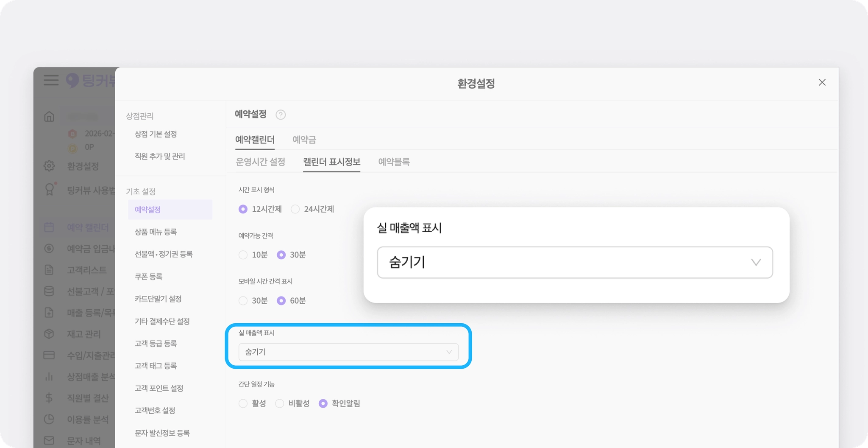Open the 예약블록 tab
This screenshot has width=868, height=448.
click(x=394, y=162)
